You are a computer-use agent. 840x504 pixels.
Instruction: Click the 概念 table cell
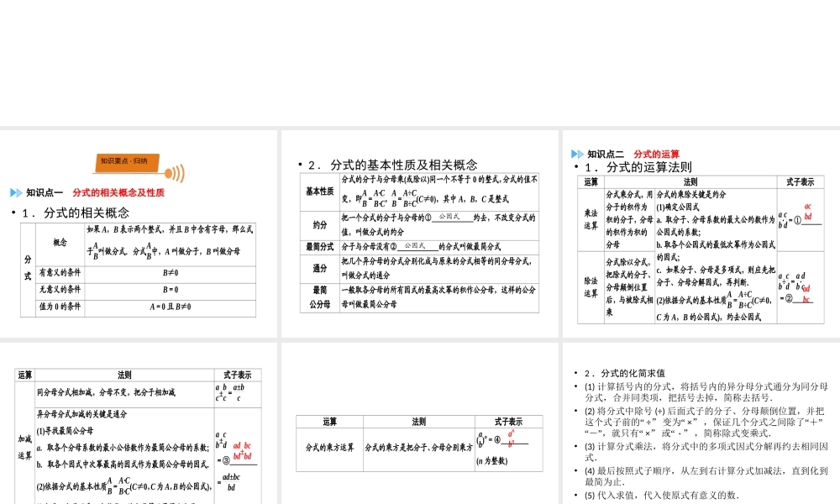[60, 243]
